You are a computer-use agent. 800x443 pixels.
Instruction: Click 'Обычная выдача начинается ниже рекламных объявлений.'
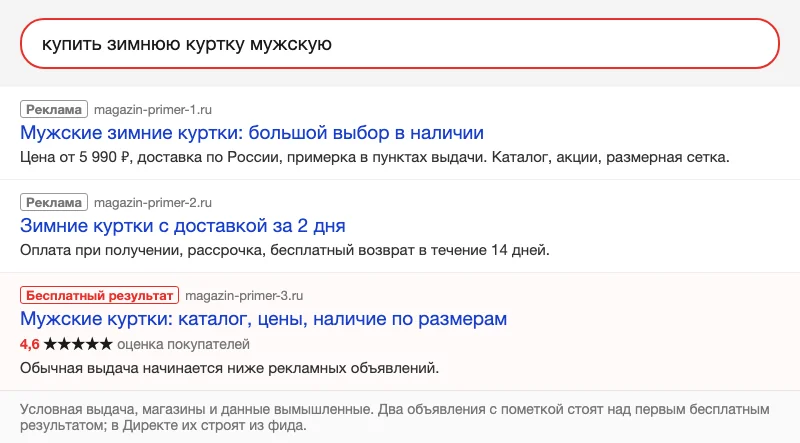click(x=230, y=368)
